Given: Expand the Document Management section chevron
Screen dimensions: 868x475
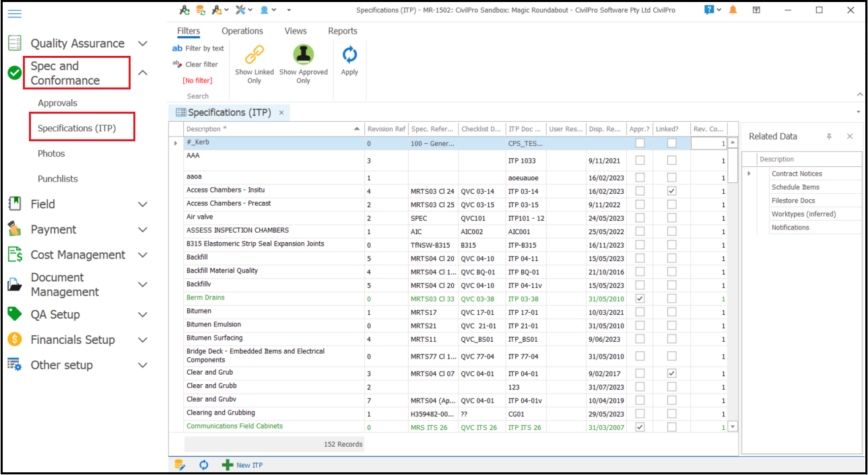Looking at the screenshot, I should tap(143, 285).
